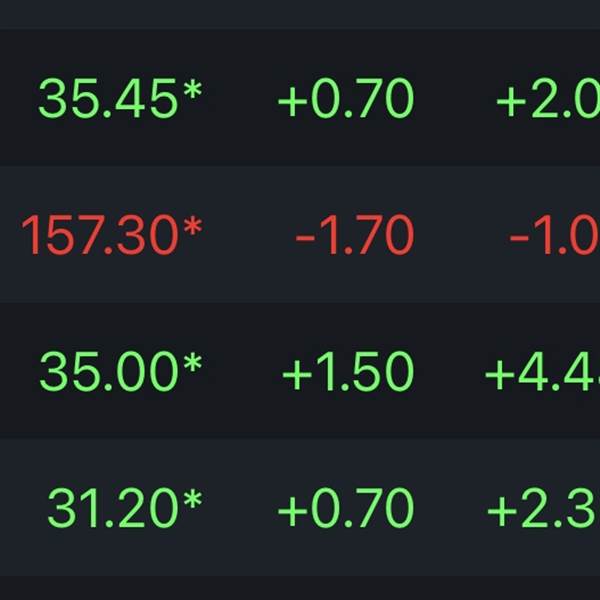This screenshot has width=600, height=600.
Task: Open the partially visible +2.0 percent cell
Action: pyautogui.click(x=548, y=98)
